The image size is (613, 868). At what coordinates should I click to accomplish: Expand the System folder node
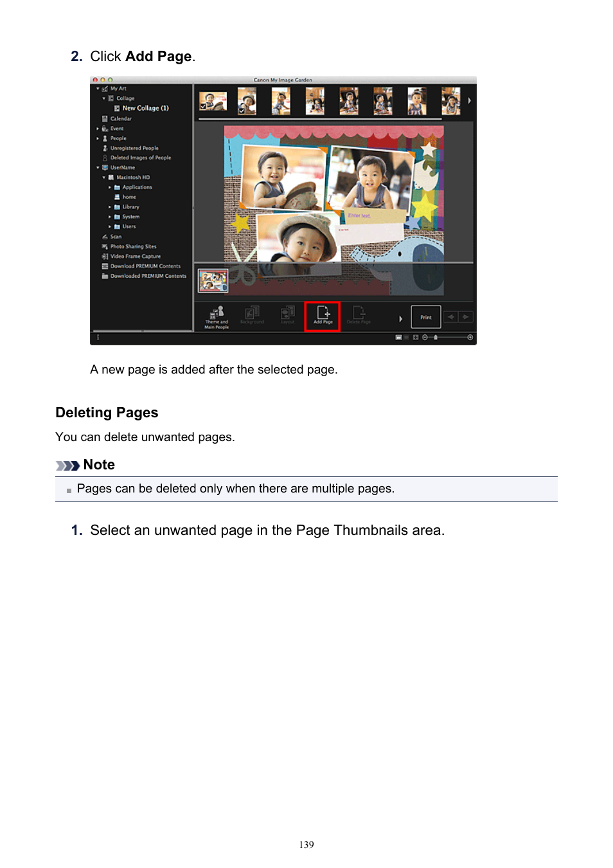tap(110, 217)
